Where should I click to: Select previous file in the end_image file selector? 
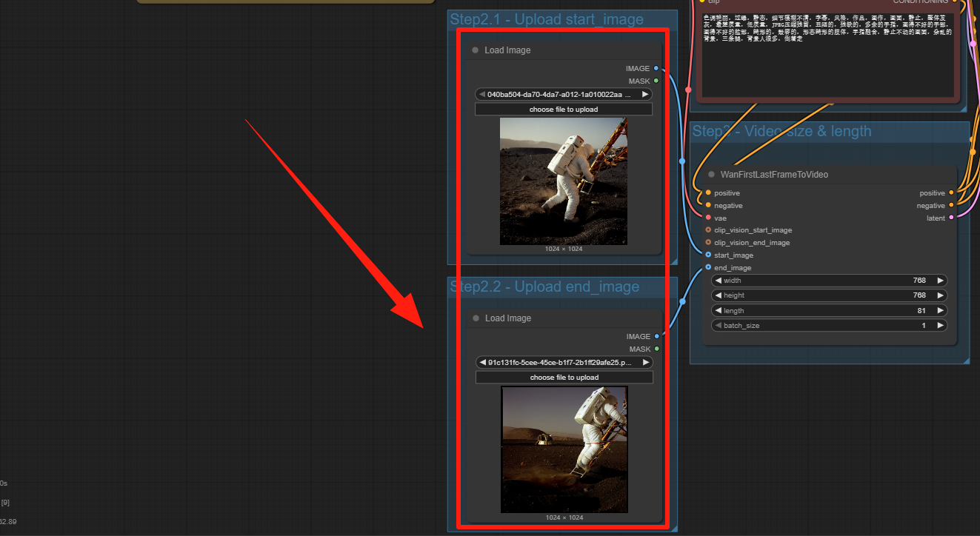(482, 363)
